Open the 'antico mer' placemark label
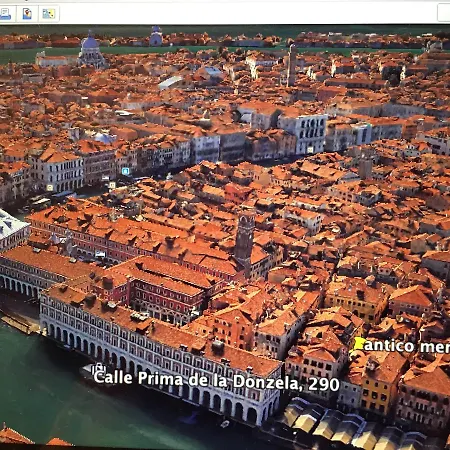 pyautogui.click(x=407, y=346)
